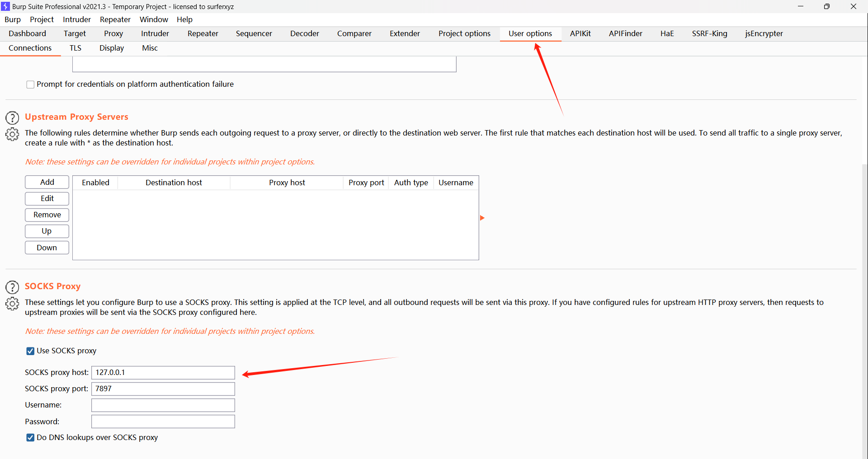Switch to the Project options tab

click(x=464, y=33)
